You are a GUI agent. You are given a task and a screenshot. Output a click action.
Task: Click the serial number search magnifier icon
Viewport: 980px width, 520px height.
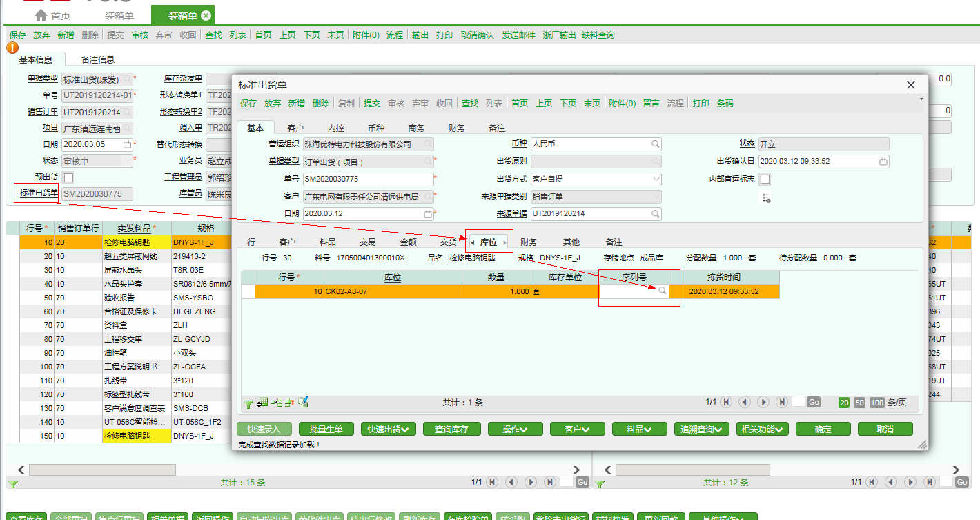[662, 291]
